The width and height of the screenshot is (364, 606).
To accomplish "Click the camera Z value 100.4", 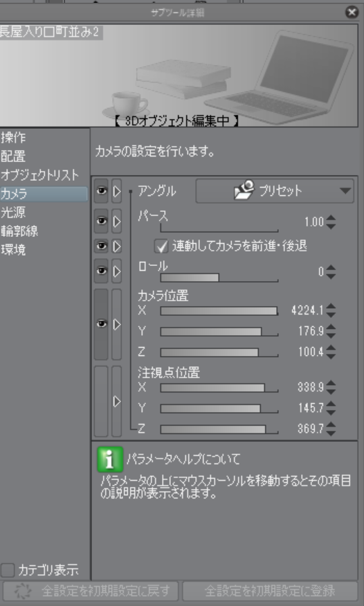I will coord(311,352).
